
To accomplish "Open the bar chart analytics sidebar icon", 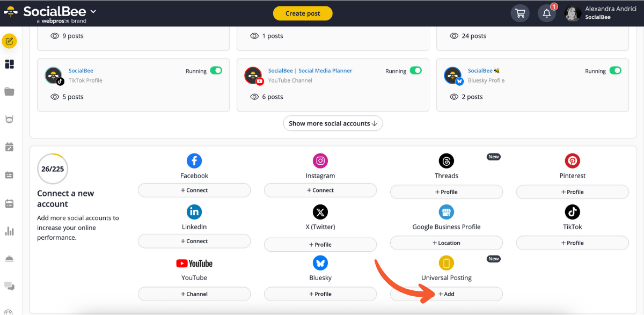I will click(9, 231).
